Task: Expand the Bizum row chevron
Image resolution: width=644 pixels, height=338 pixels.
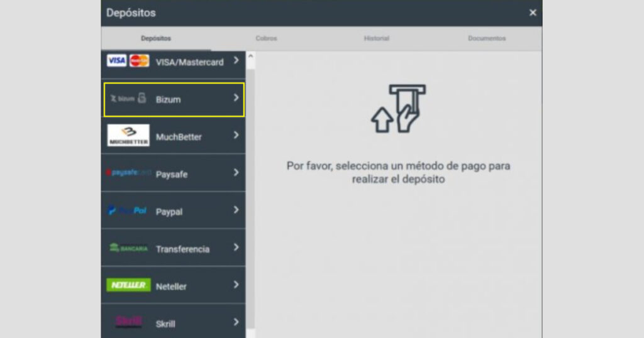Action: (236, 97)
